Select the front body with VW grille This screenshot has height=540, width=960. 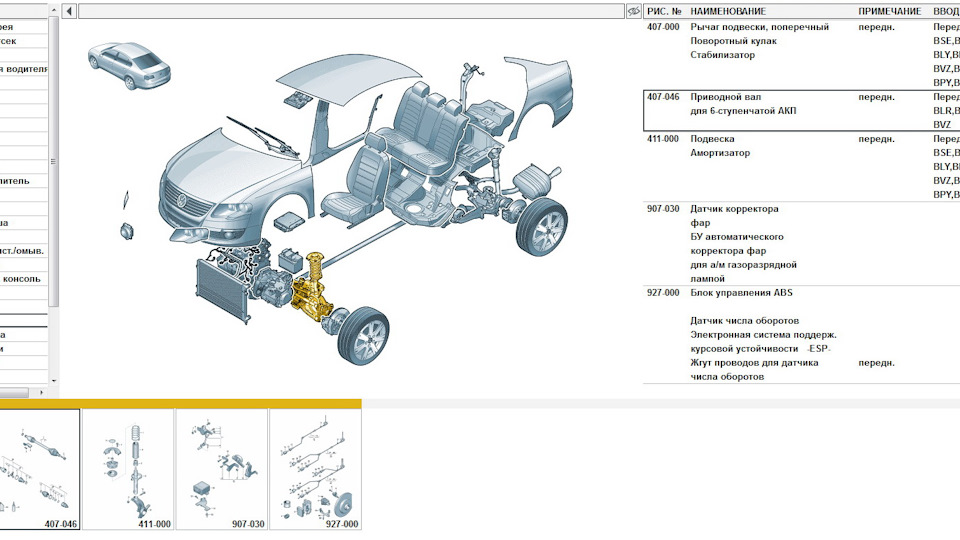tap(236, 187)
